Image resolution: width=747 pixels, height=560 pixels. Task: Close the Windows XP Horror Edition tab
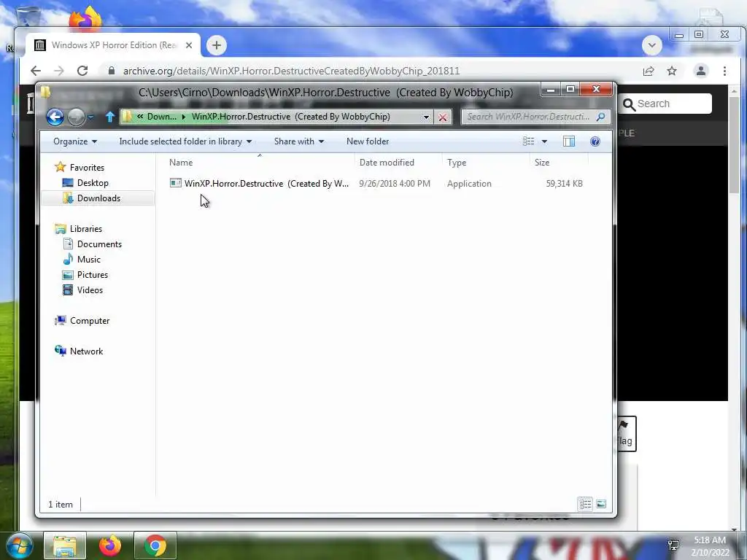coord(189,45)
